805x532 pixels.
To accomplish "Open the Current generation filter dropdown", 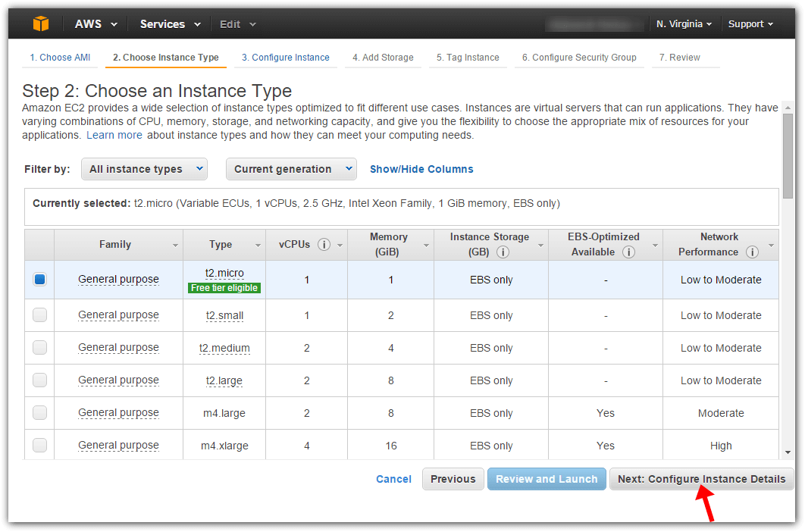I will (291, 169).
